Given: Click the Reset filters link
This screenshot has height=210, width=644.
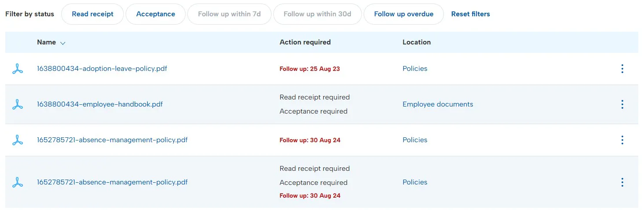Looking at the screenshot, I should pyautogui.click(x=470, y=14).
